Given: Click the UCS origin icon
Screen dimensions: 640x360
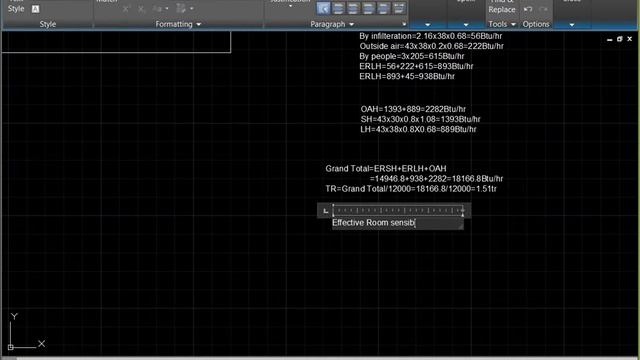Looking at the screenshot, I should (x=11, y=347).
